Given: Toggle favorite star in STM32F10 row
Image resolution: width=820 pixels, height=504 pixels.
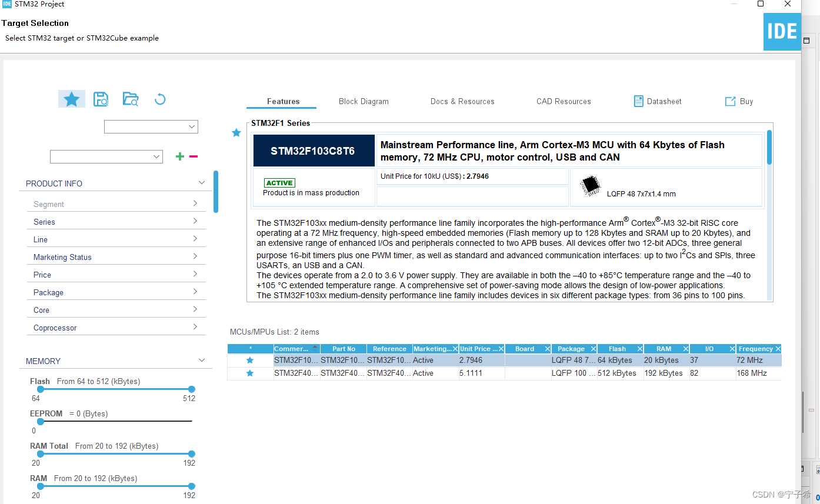Looking at the screenshot, I should pyautogui.click(x=250, y=361).
